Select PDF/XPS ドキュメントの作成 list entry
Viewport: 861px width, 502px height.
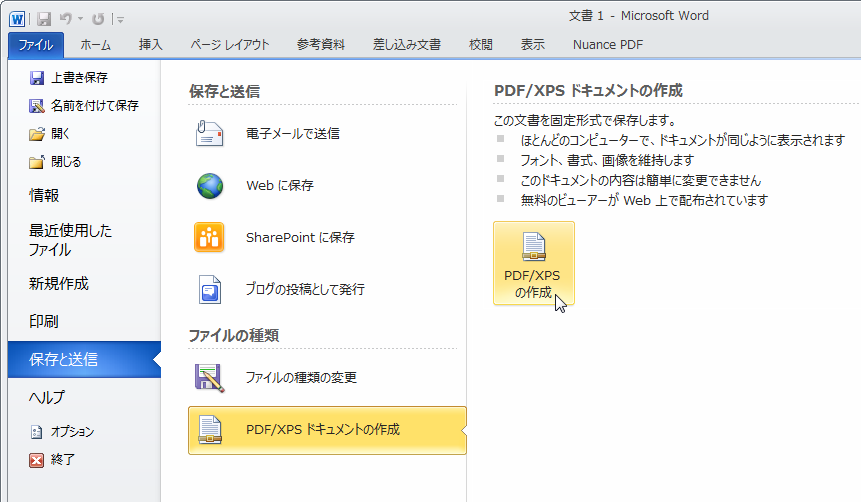click(327, 431)
